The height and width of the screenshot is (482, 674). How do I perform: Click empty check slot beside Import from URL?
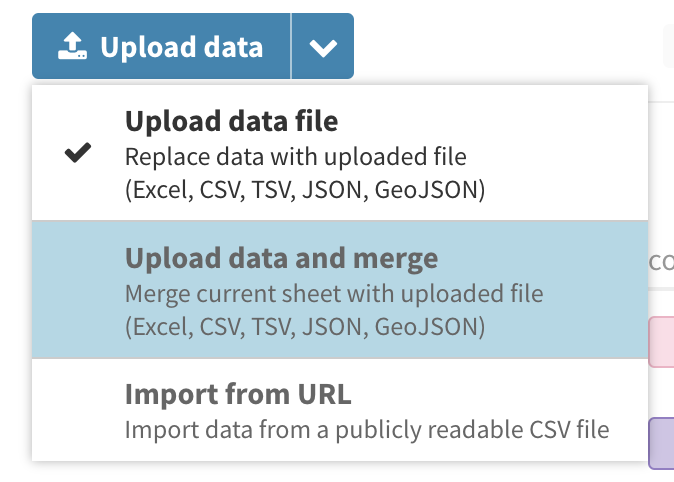point(79,410)
